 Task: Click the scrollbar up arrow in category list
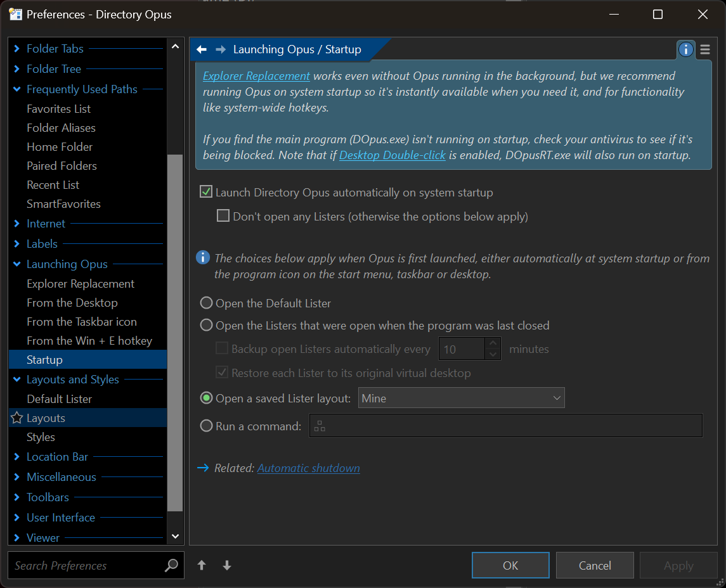pos(175,46)
